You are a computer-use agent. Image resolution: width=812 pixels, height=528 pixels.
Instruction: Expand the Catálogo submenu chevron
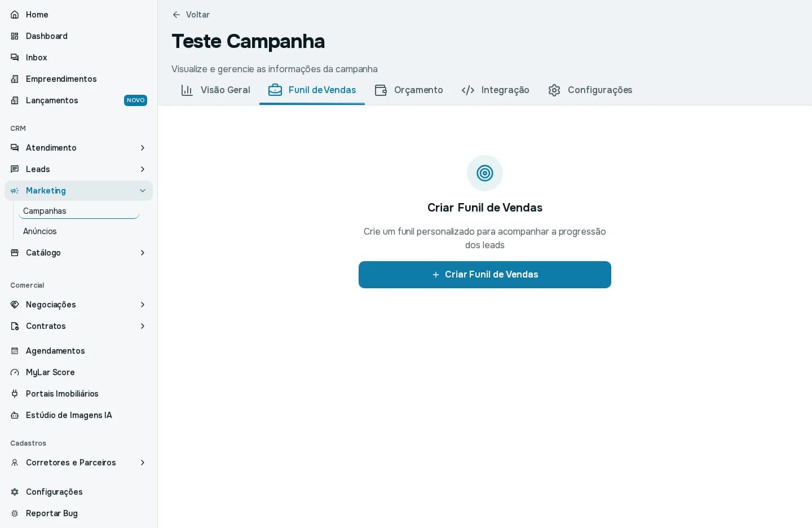(143, 253)
